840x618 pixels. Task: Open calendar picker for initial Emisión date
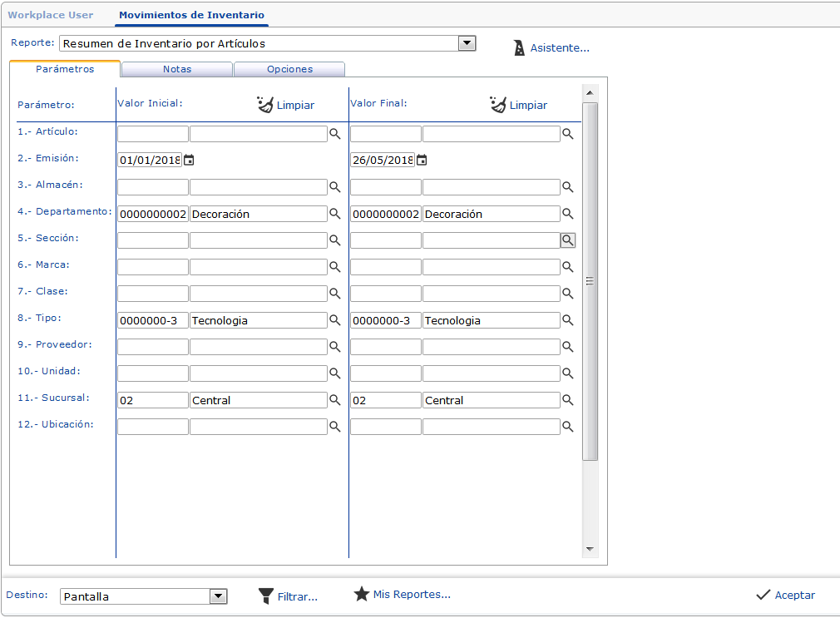coord(189,161)
